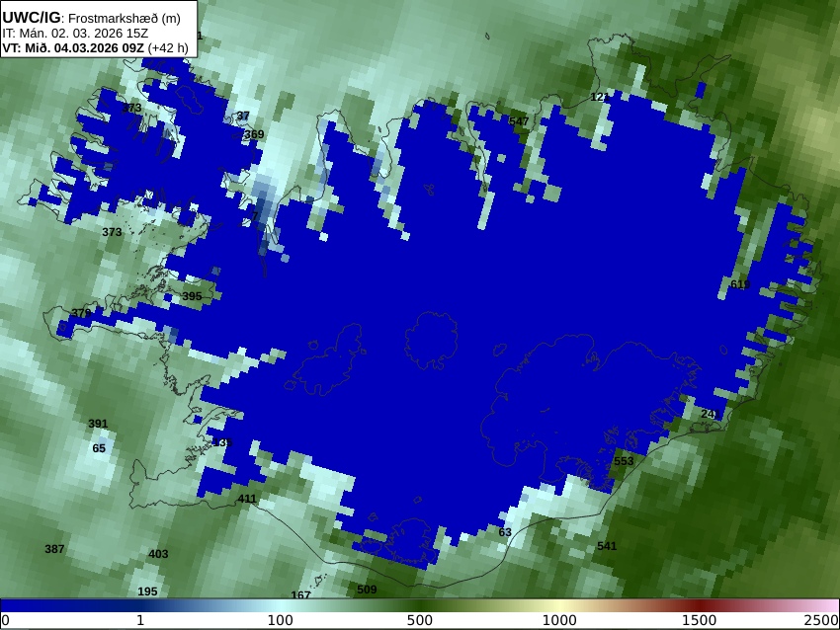Click the map value 369

click(x=254, y=134)
